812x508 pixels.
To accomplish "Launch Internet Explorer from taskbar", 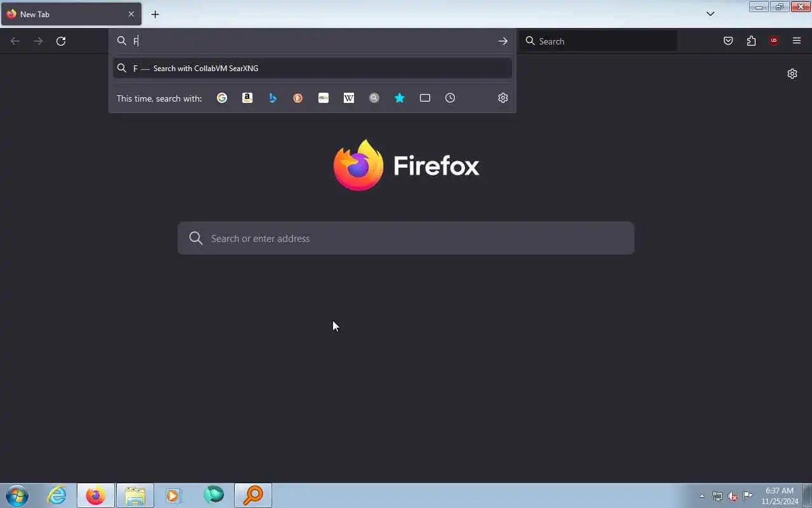I will [x=57, y=495].
